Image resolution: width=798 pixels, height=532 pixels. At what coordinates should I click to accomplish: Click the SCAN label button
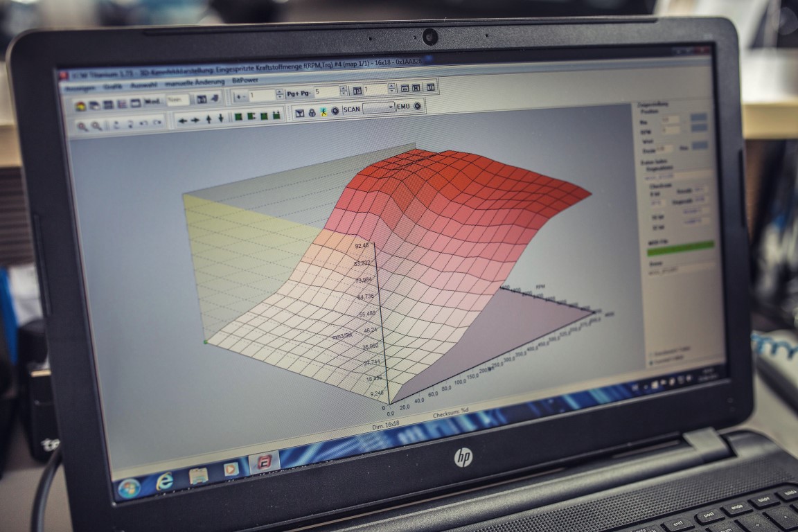[x=352, y=109]
